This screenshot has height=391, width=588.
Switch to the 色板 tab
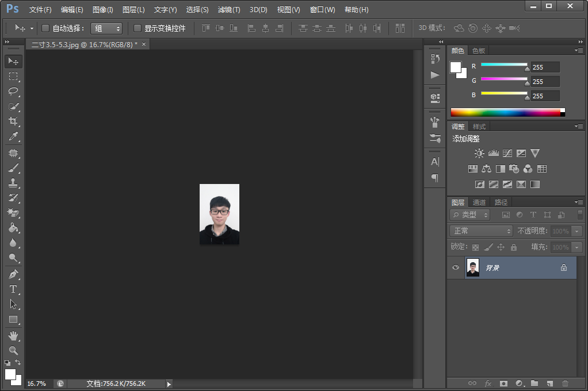[479, 51]
